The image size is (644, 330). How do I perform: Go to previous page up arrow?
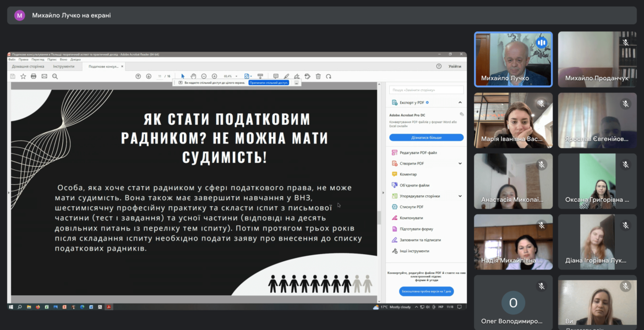coord(138,76)
